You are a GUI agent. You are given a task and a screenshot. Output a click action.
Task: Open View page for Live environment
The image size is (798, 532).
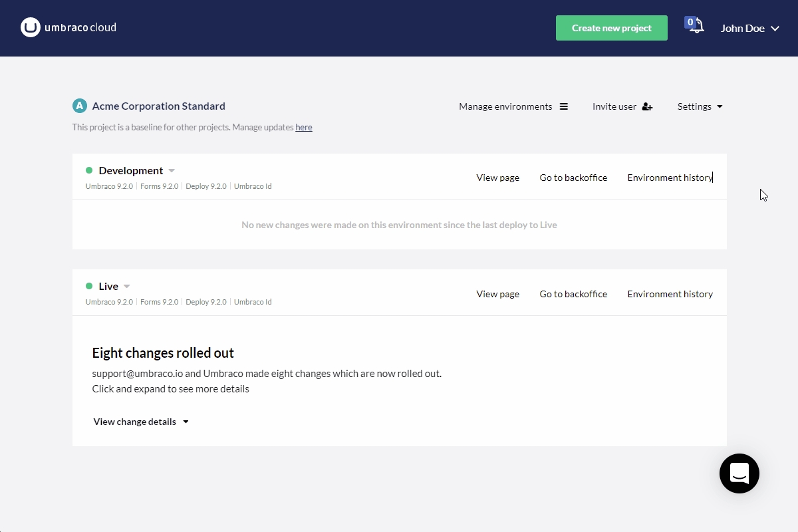click(x=497, y=294)
